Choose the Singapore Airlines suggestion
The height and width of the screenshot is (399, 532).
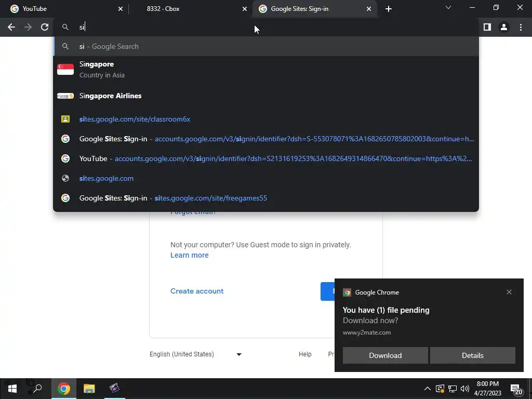tap(267, 96)
